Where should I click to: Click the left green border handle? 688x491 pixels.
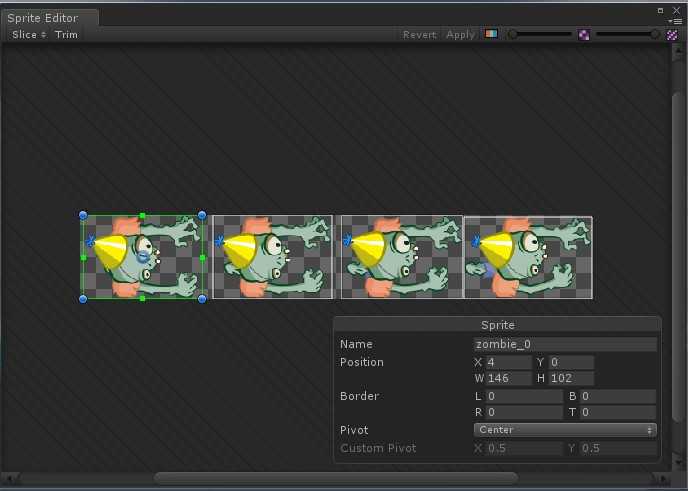click(84, 258)
